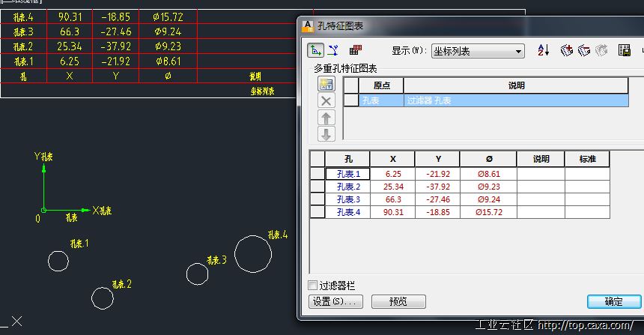Click the red table grid icon
The width and height of the screenshot is (644, 335).
point(356,51)
